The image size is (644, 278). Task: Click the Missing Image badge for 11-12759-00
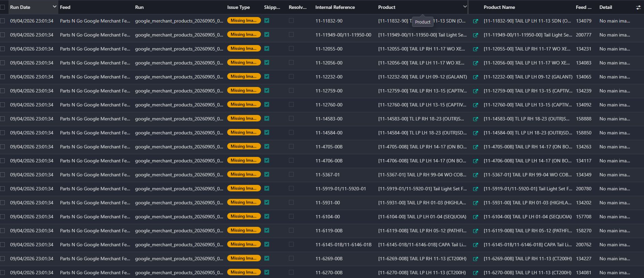[244, 90]
